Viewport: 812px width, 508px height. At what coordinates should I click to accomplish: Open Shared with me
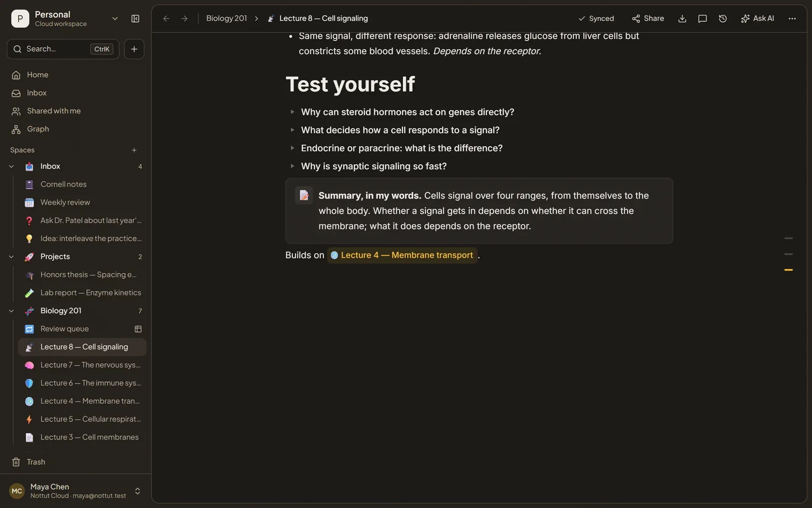click(76, 111)
